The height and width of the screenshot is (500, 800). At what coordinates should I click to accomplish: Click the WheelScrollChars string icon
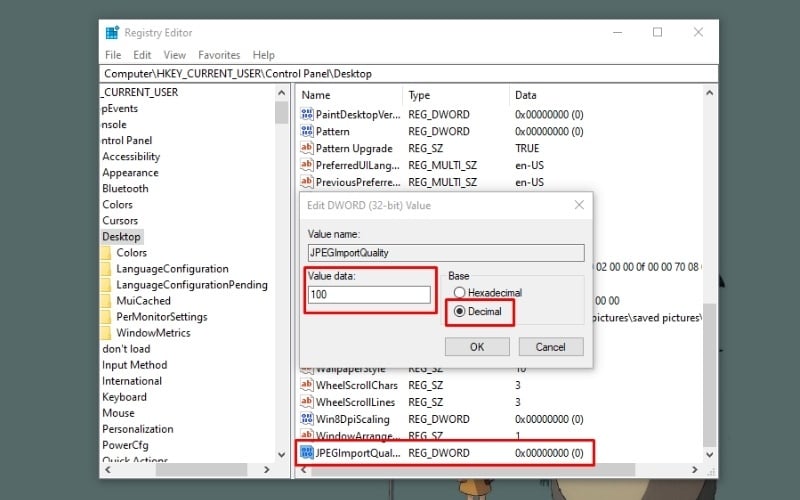click(x=307, y=385)
